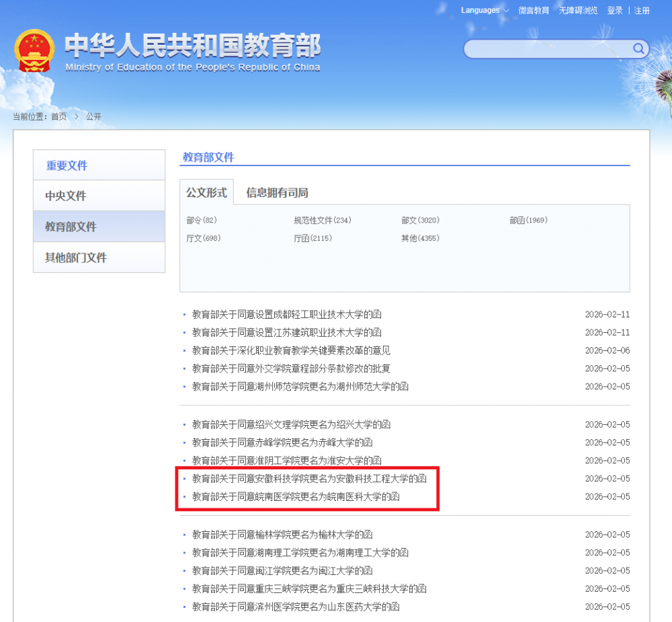Open 无障碍浏览 accessibility mode

578,11
